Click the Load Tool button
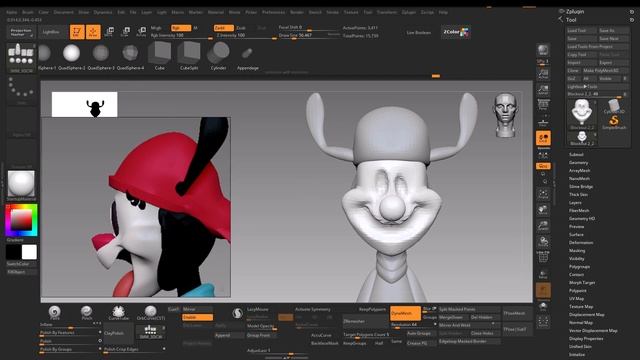The height and width of the screenshot is (360, 640). (x=582, y=31)
